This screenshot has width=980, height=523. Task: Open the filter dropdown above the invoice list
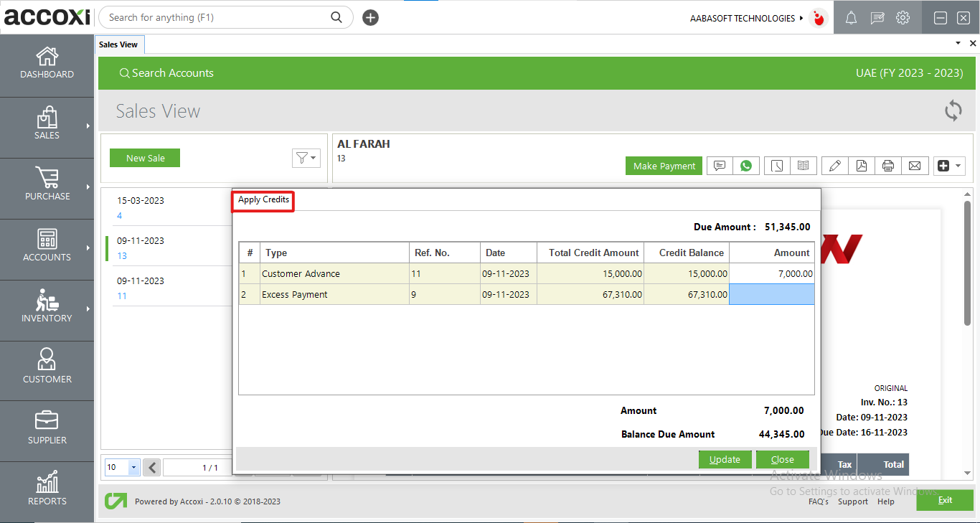306,158
